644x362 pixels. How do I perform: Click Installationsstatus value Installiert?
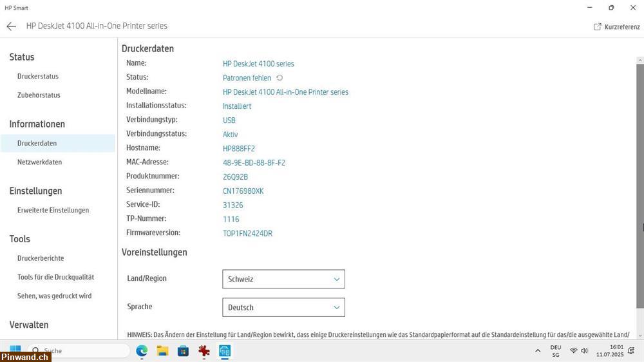(x=237, y=106)
